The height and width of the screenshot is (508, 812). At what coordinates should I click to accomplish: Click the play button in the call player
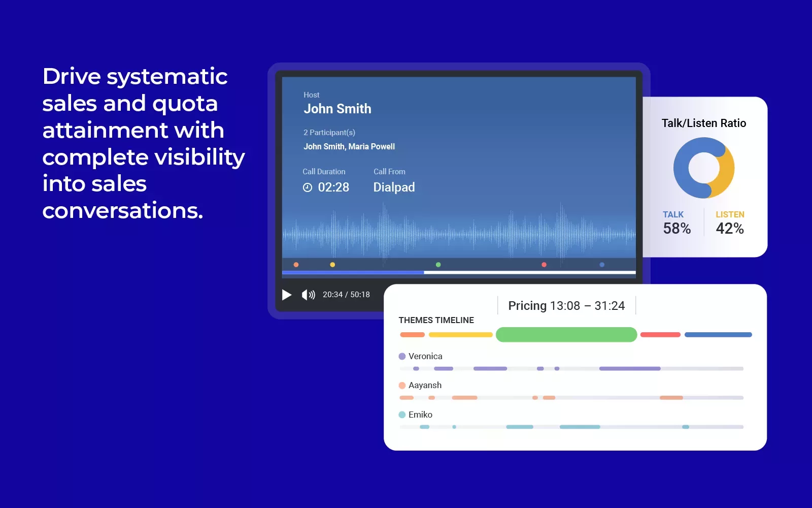tap(287, 295)
